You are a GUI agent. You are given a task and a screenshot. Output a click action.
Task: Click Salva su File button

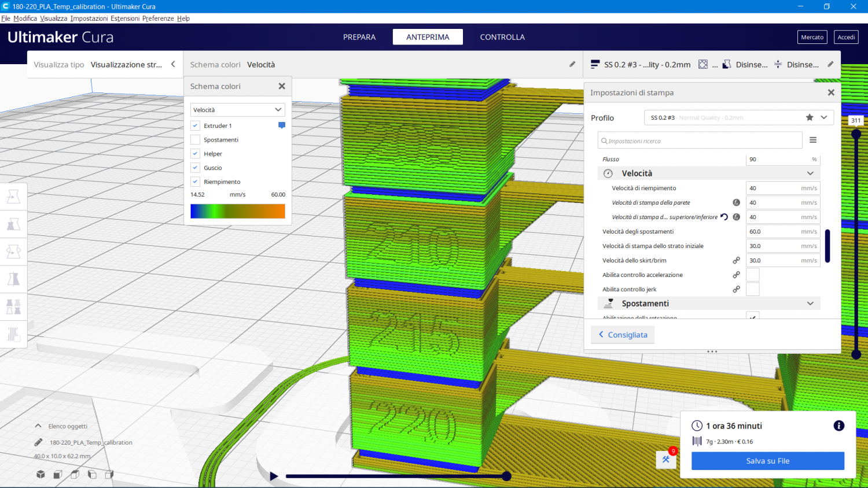click(x=768, y=461)
